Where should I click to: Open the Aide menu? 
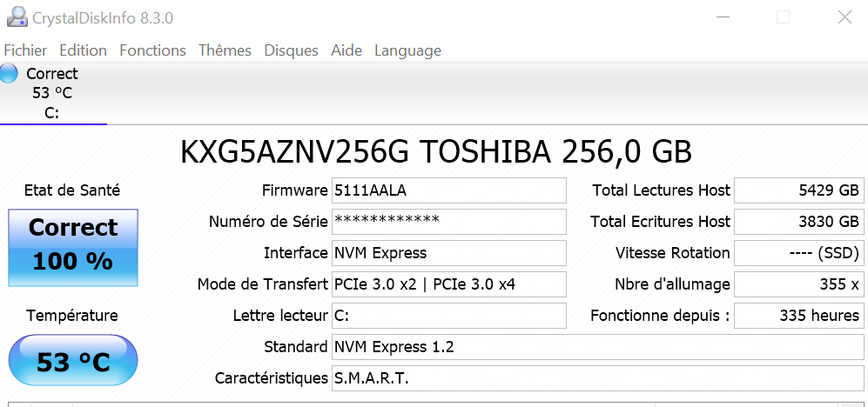346,50
